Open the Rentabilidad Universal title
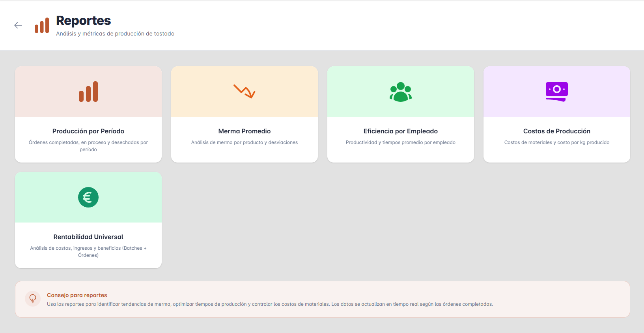Screen dimensions: 644x333 (x=88, y=237)
